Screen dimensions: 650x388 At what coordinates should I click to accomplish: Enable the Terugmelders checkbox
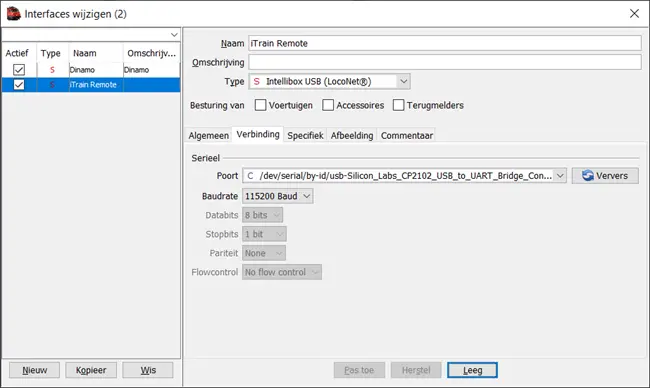tap(398, 105)
